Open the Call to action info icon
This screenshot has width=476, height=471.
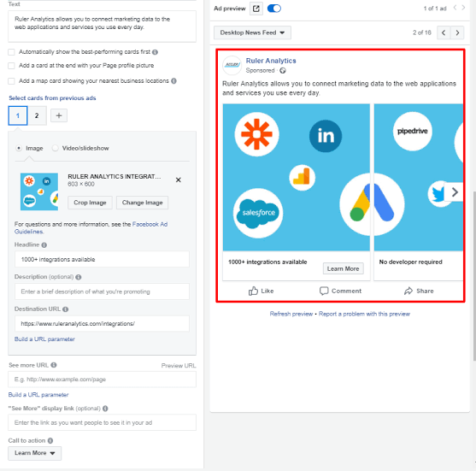coord(50,440)
